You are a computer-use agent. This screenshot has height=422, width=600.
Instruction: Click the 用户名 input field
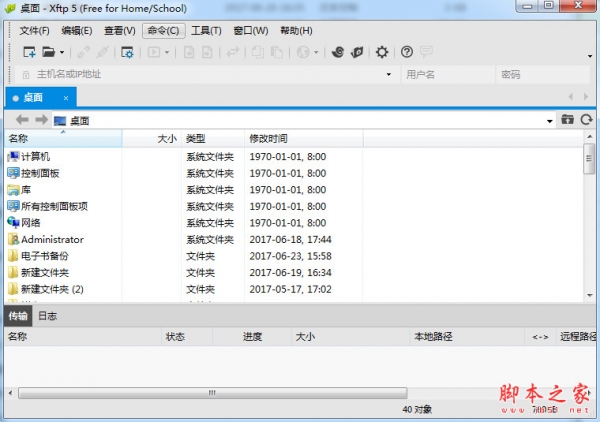pos(448,74)
